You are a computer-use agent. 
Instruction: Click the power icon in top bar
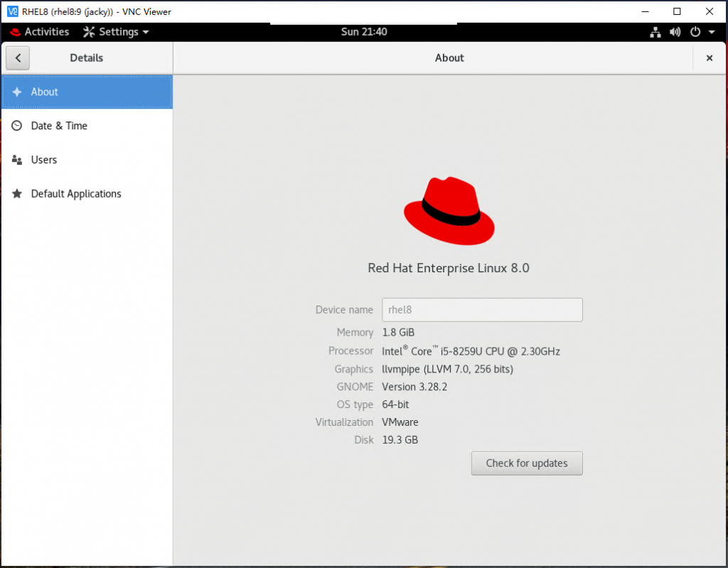695,32
